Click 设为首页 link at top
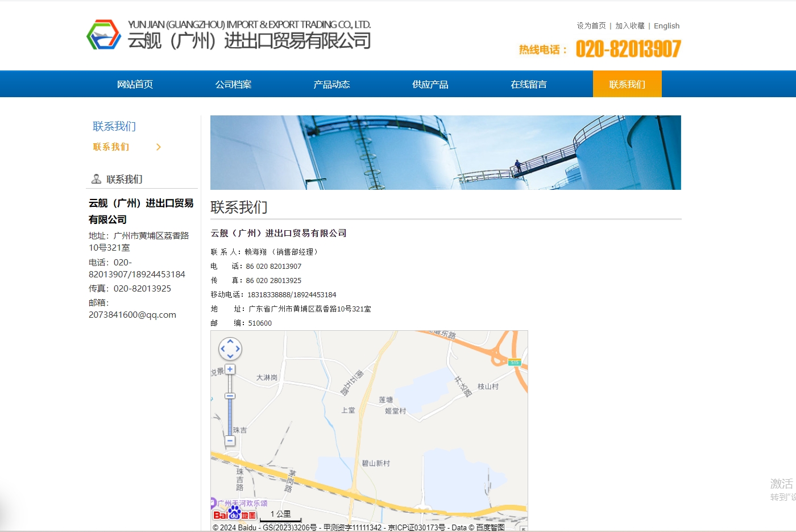This screenshot has height=532, width=796. coord(591,26)
